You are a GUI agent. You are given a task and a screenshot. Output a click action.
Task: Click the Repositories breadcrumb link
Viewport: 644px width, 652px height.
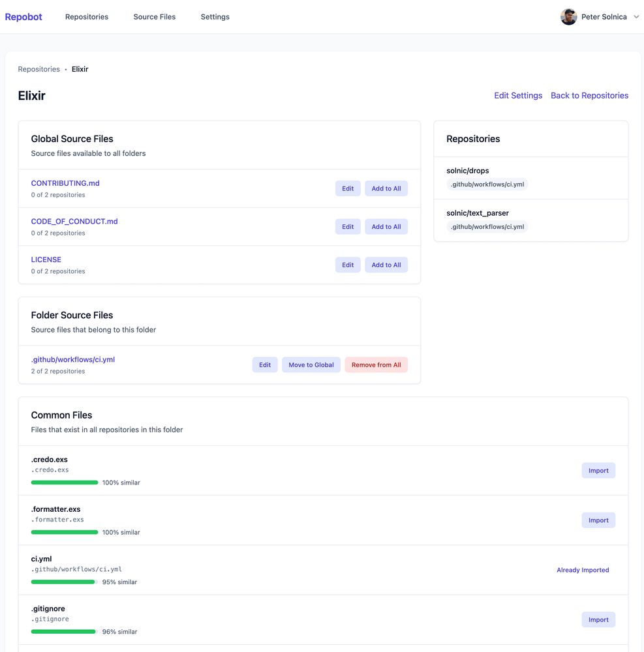38,69
